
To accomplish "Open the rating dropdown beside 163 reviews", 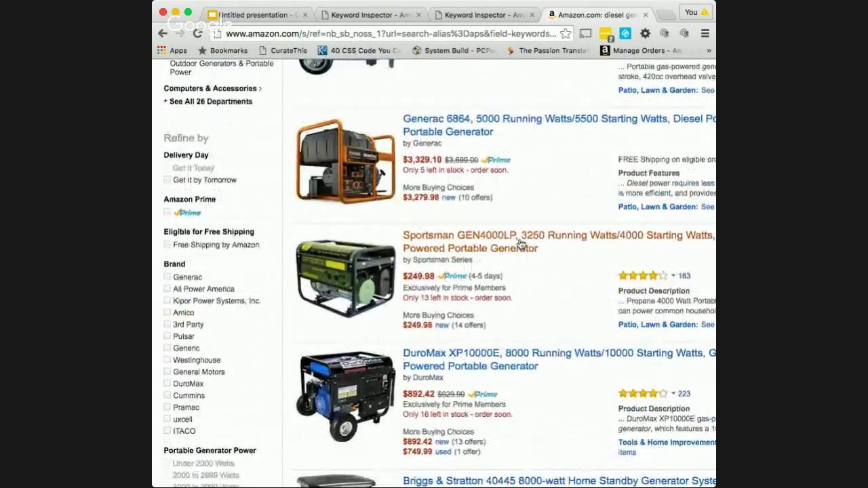I will pos(673,276).
